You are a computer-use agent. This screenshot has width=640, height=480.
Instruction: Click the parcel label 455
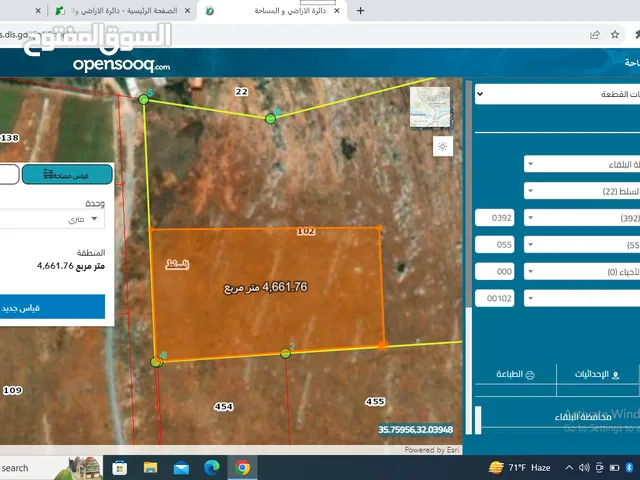[x=375, y=402]
